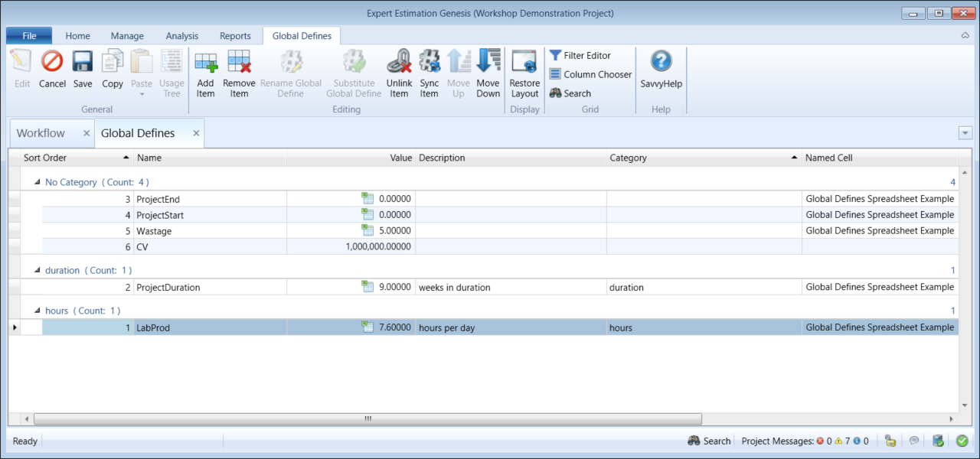Screen dimensions: 980x459
Task: Sync the selected item
Action: pyautogui.click(x=430, y=62)
